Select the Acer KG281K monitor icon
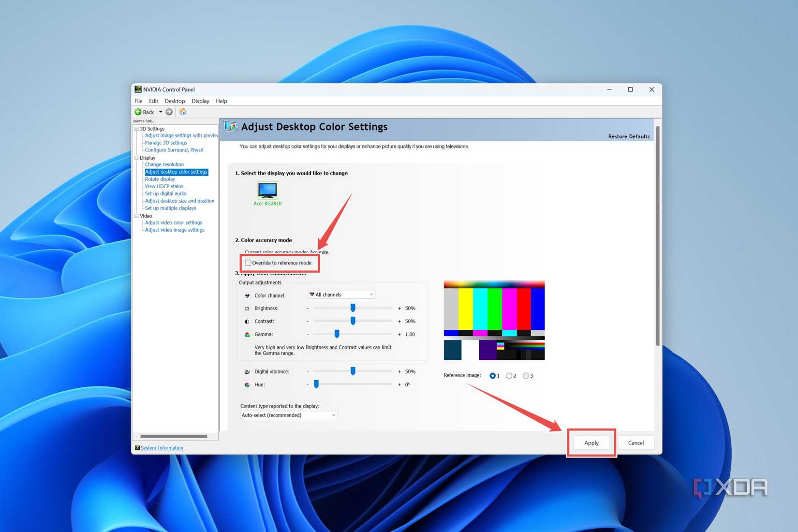 (x=267, y=191)
